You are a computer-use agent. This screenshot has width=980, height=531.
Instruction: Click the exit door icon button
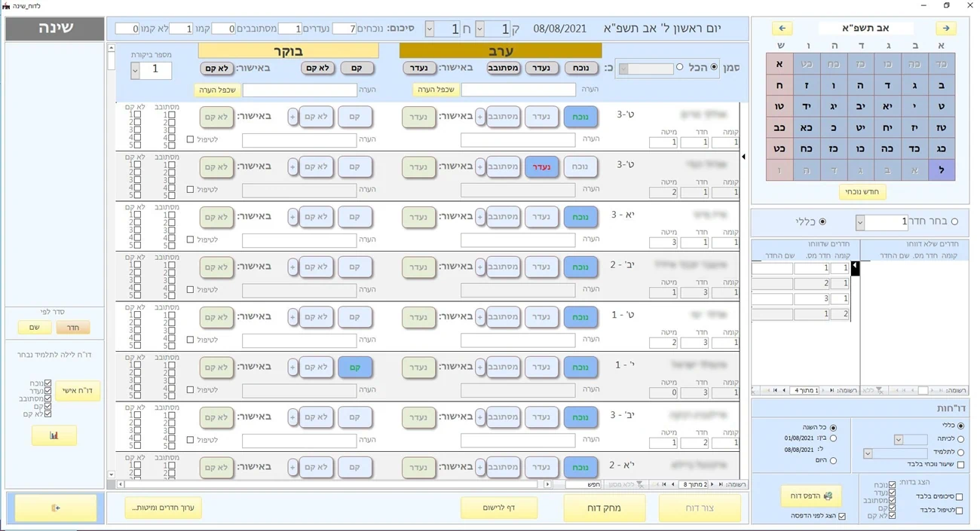(56, 508)
